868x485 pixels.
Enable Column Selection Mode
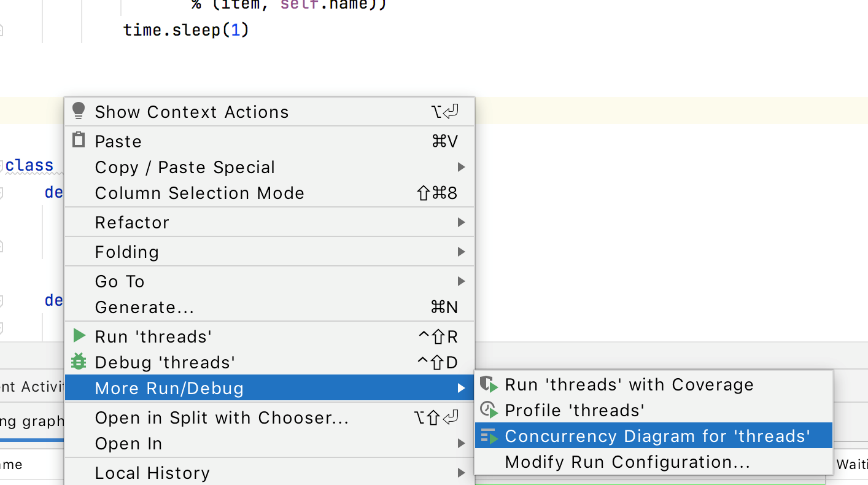199,193
